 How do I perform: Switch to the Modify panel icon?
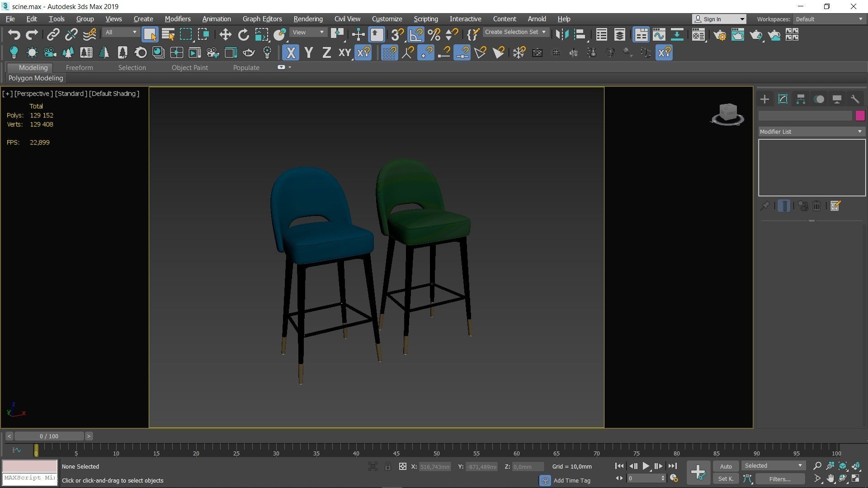point(783,99)
